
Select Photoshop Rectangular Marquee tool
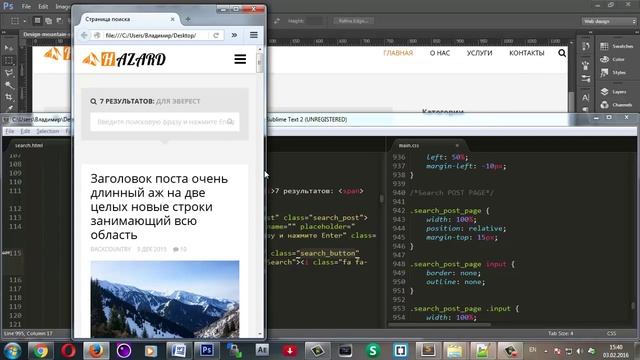[9, 60]
